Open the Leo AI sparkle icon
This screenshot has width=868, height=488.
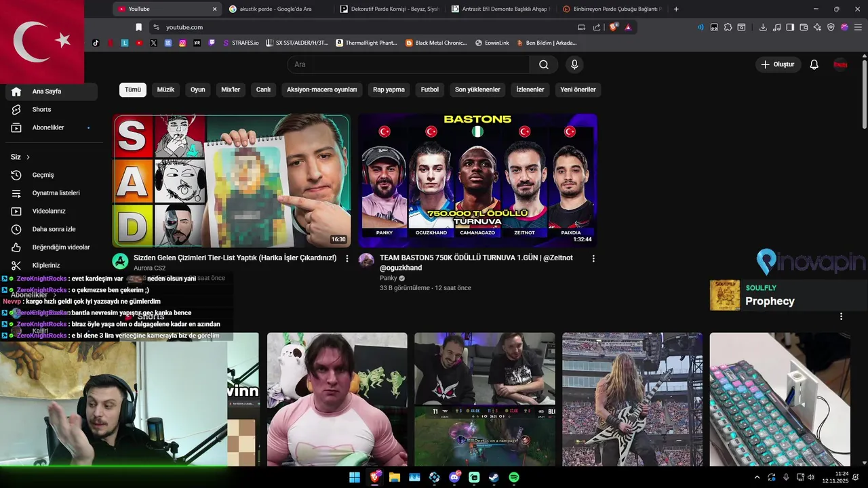pos(817,27)
